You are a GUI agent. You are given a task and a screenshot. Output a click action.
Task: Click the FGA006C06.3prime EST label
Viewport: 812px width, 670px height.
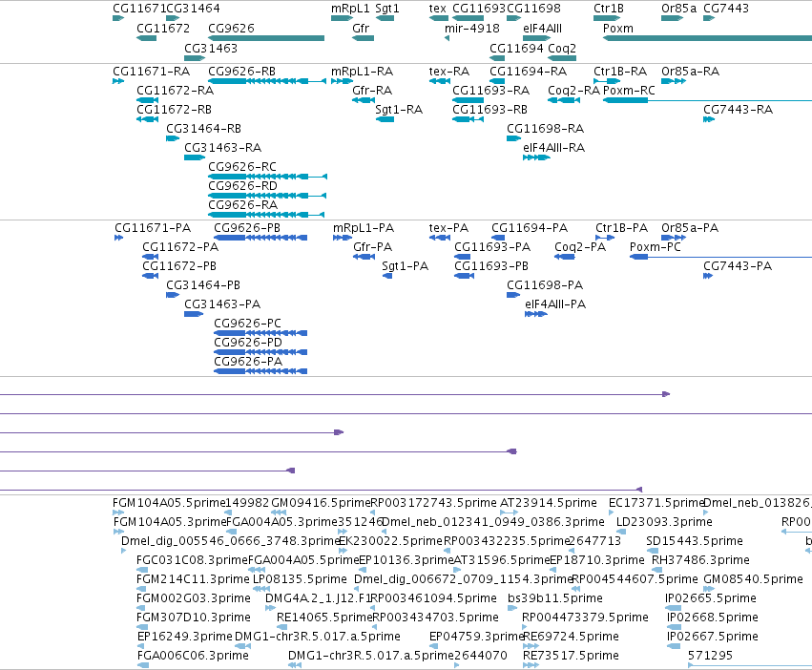click(x=193, y=656)
